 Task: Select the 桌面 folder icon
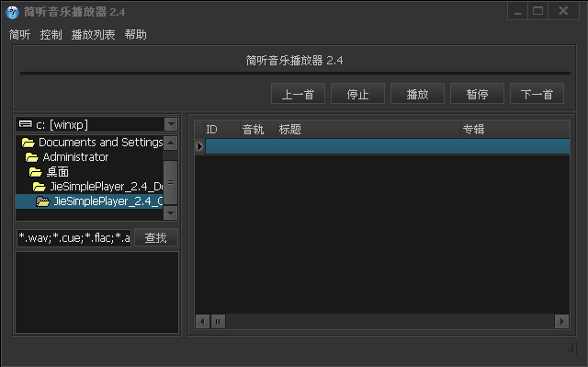(36, 172)
